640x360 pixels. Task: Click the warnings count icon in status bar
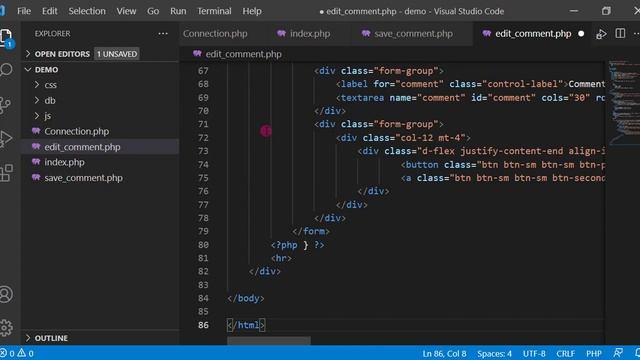(x=21, y=353)
